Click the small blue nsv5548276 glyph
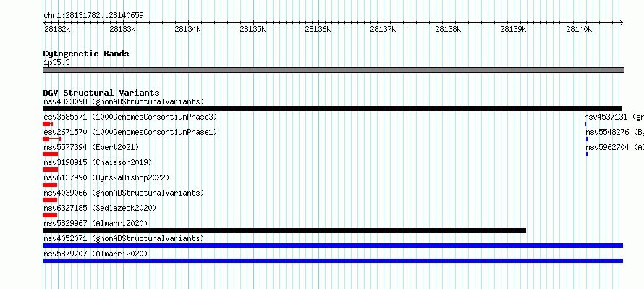Image resolution: width=644 pixels, height=289 pixels. click(x=587, y=139)
